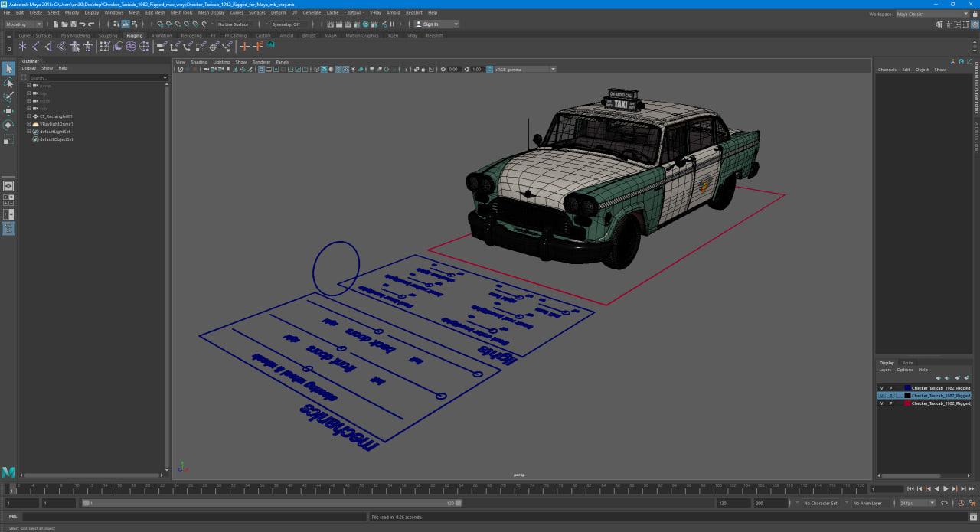Viewport: 980px width, 532px height.
Task: Open the Modeling menu set dropdown
Action: point(24,24)
